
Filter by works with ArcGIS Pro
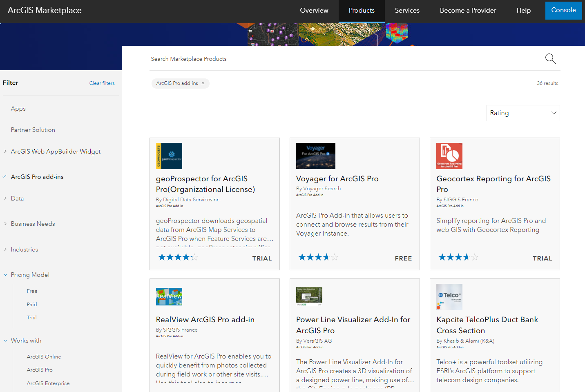40,370
